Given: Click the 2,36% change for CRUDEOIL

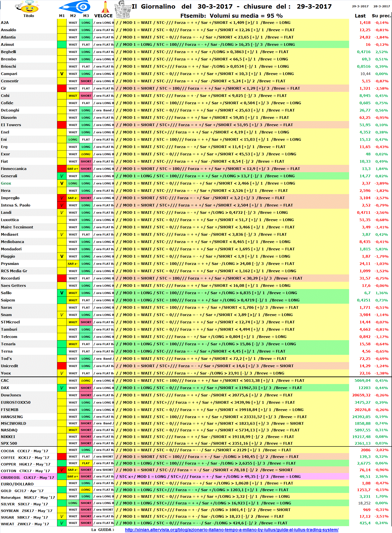Looking at the screenshot, I should [382, 476].
